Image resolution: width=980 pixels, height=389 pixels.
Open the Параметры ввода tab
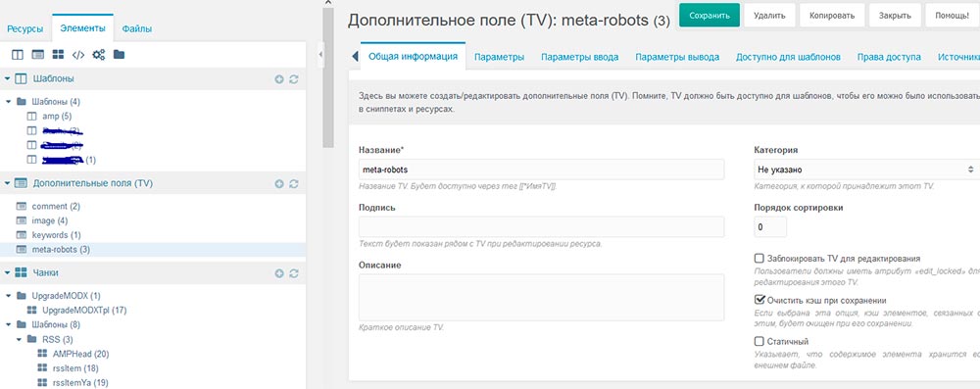[579, 57]
